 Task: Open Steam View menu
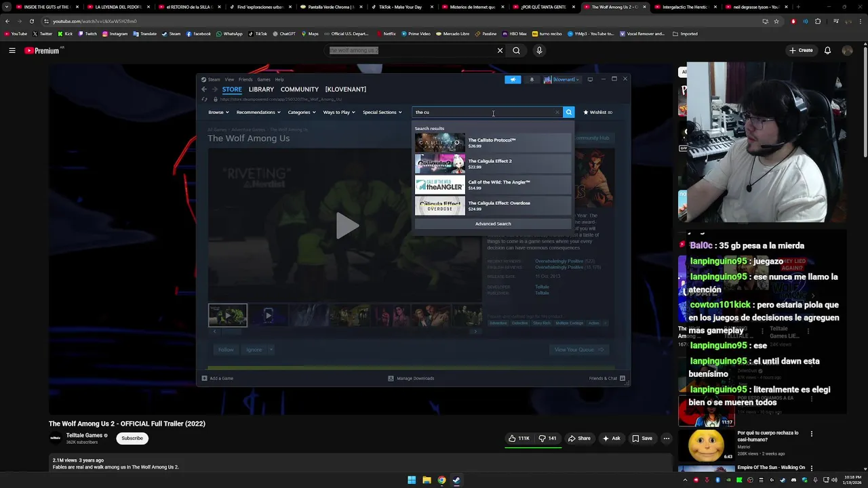(229, 79)
